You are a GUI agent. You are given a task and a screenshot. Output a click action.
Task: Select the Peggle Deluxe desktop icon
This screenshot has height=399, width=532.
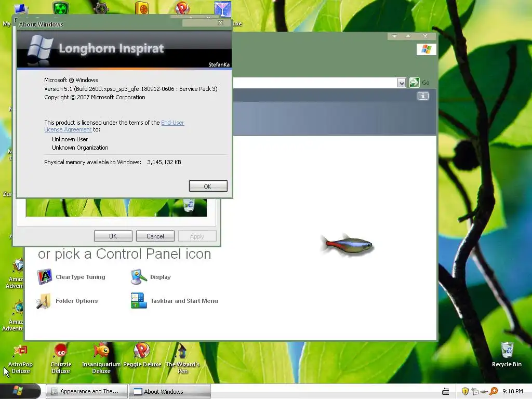[x=142, y=355]
